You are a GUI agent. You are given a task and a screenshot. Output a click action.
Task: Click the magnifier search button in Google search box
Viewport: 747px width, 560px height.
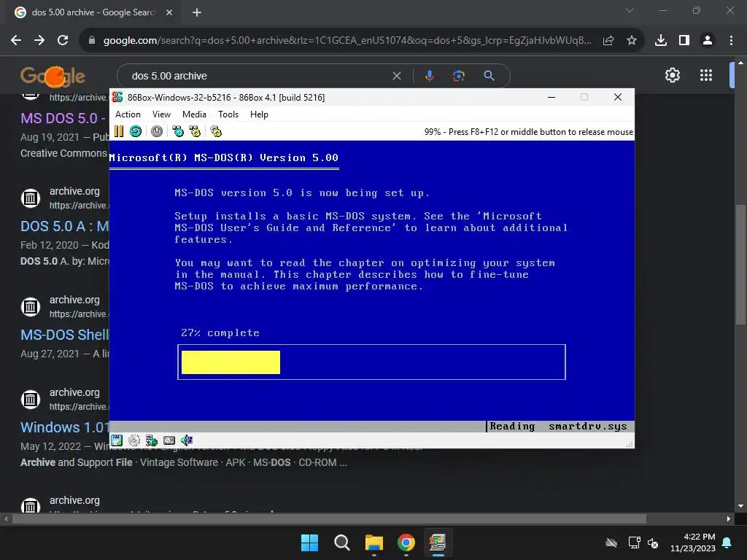[x=489, y=76]
